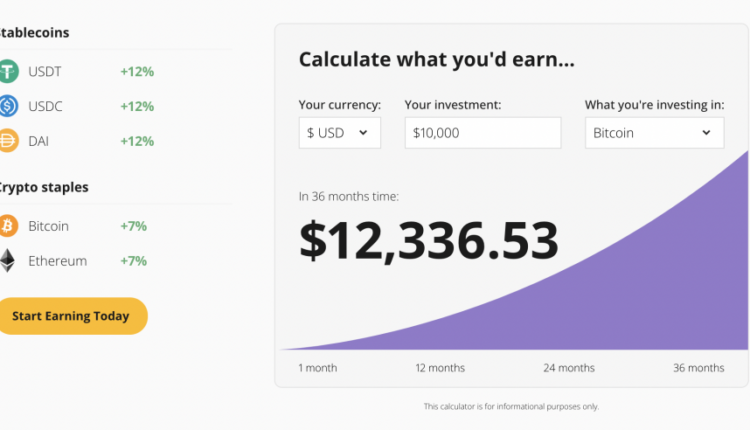Viewport: 750px width, 430px height.
Task: Click the investment amount field showing $10,000
Action: click(483, 133)
